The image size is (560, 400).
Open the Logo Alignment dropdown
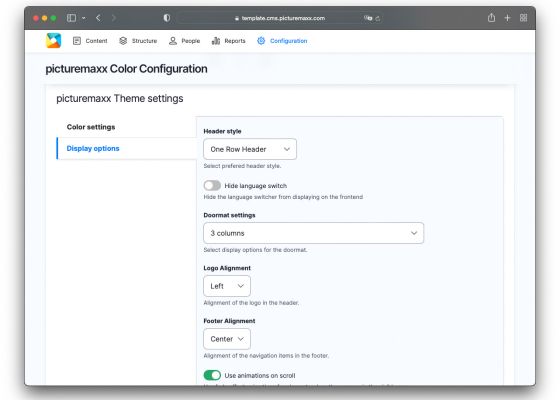(227, 286)
